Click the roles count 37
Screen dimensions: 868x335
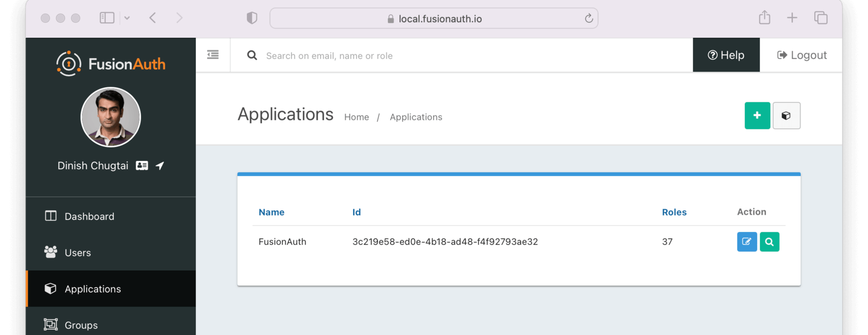[x=667, y=242]
